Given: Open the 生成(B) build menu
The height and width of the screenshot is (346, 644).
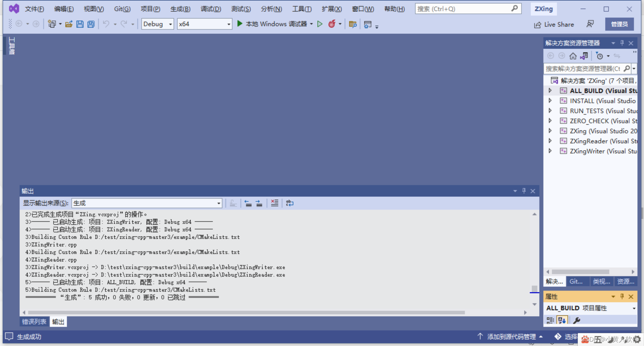Looking at the screenshot, I should click(180, 9).
